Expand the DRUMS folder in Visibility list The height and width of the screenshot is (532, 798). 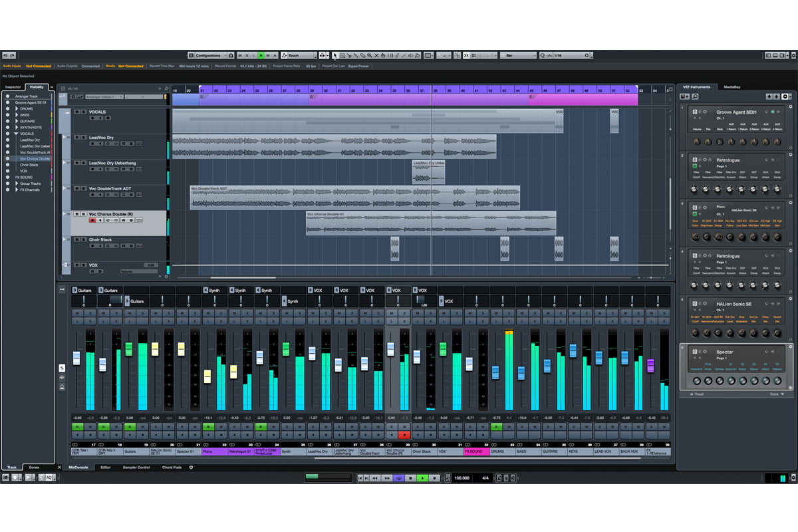(x=17, y=109)
